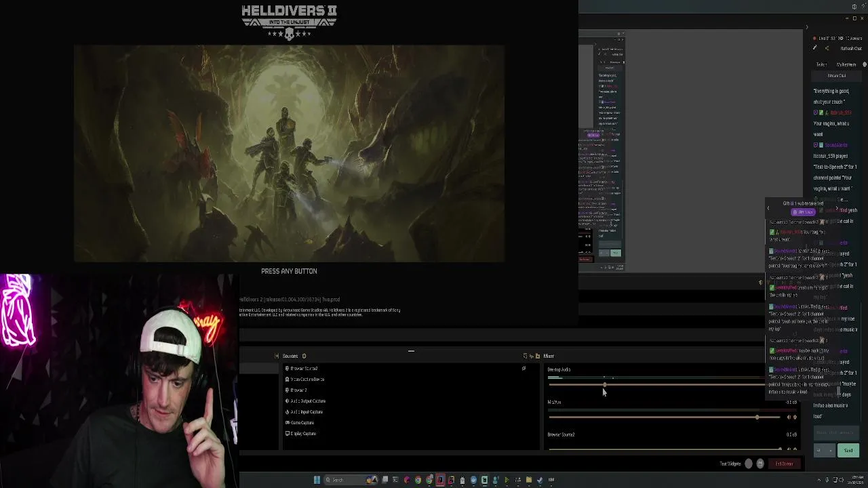Click the Browser Source2 mixer volume slider
Viewport: 868px width, 488px height.
[664, 449]
